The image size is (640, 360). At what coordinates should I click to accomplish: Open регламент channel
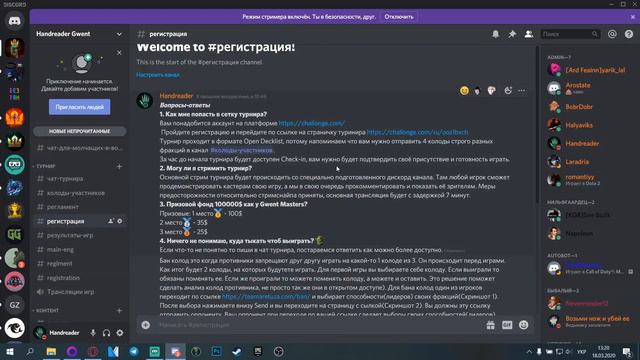click(79, 207)
